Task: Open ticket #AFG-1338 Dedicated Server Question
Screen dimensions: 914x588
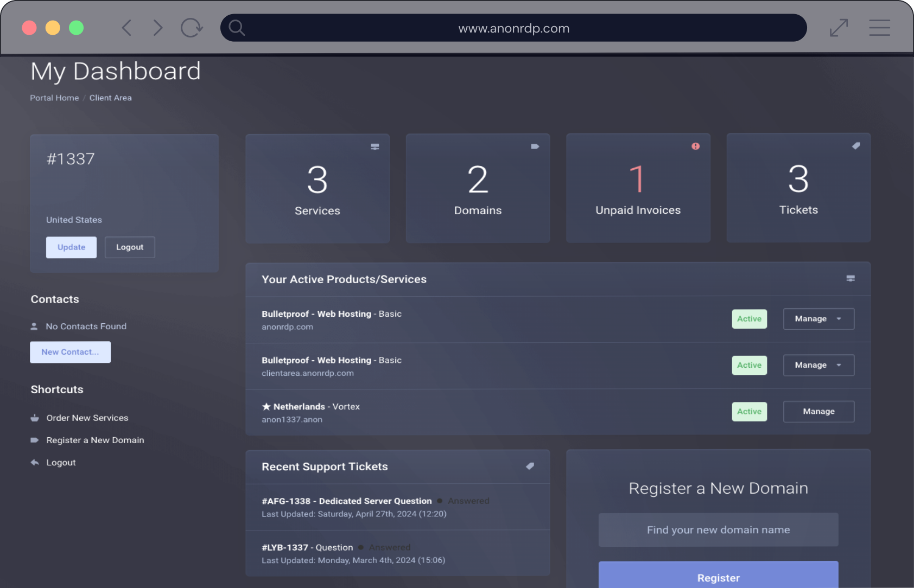Action: 347,501
